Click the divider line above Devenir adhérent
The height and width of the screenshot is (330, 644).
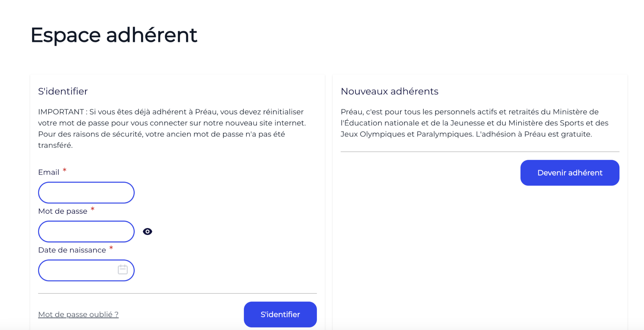(480, 152)
